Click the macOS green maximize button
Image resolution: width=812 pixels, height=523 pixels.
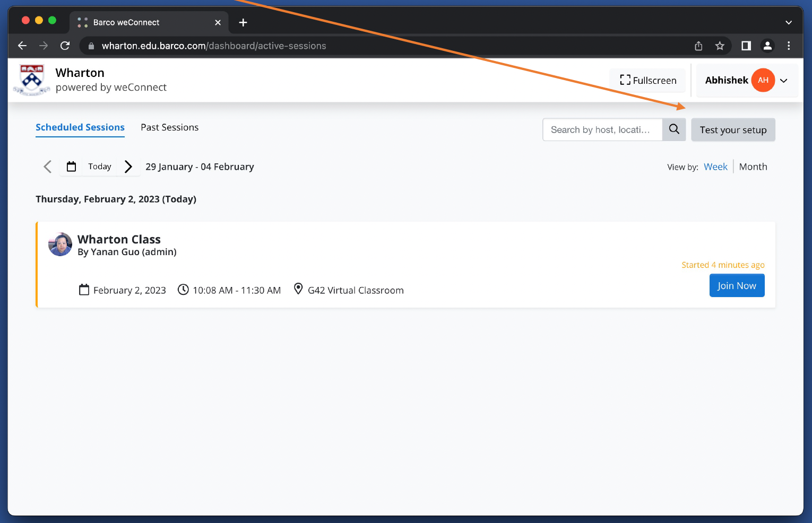click(x=52, y=20)
